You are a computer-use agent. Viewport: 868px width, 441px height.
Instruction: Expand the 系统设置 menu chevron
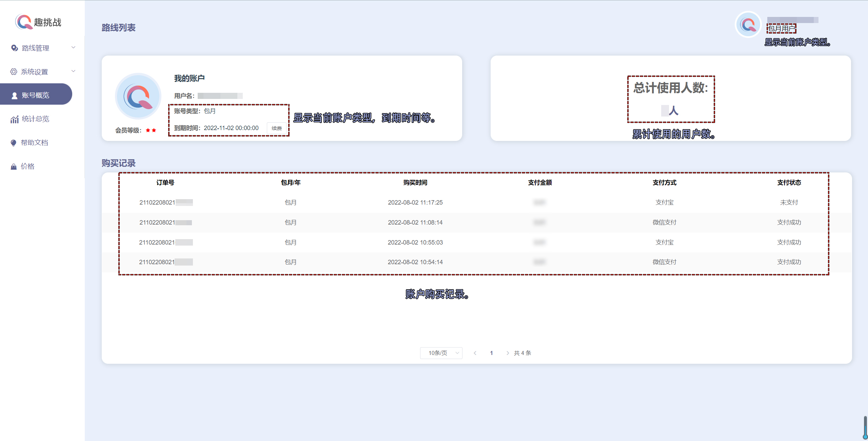(x=73, y=71)
